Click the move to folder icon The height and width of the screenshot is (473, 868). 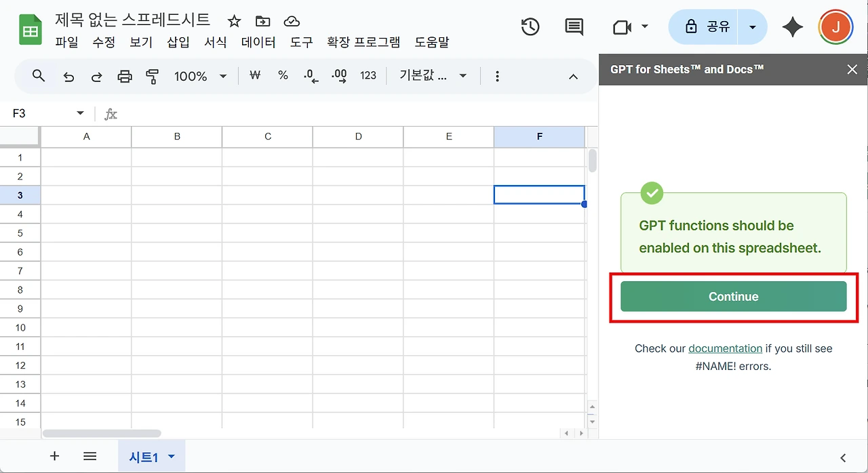[262, 21]
